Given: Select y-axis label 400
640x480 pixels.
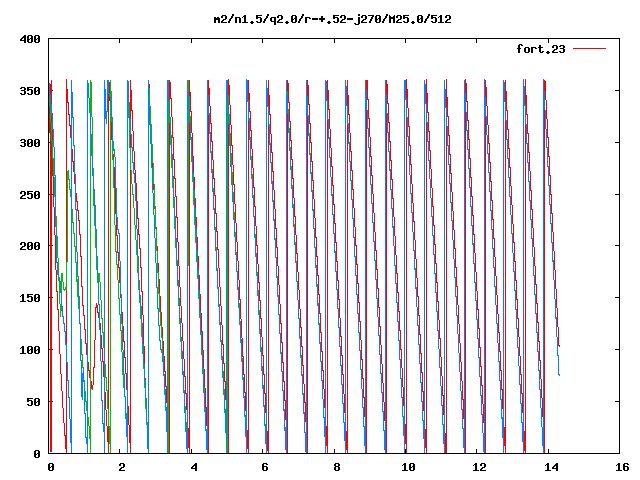Looking at the screenshot, I should pyautogui.click(x=30, y=39).
